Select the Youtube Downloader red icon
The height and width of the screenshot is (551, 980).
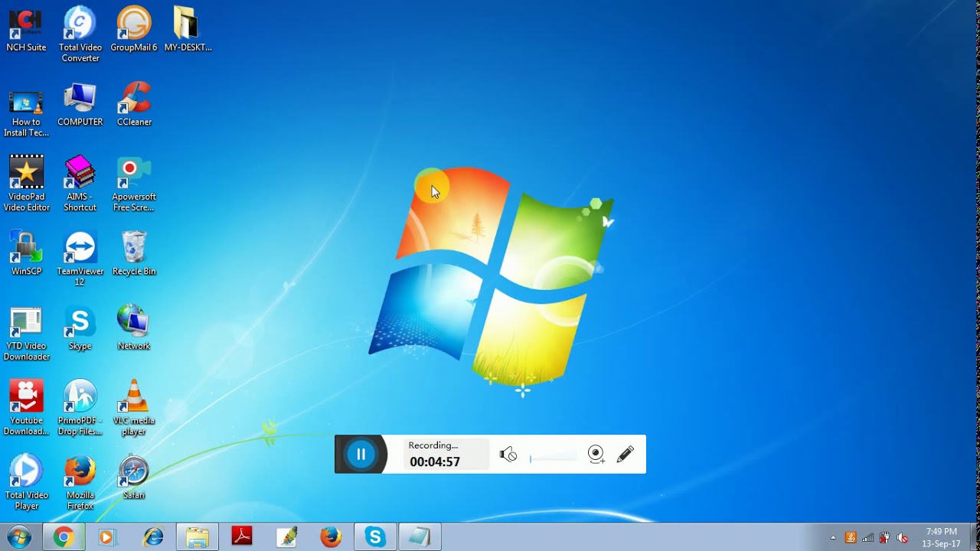[26, 408]
